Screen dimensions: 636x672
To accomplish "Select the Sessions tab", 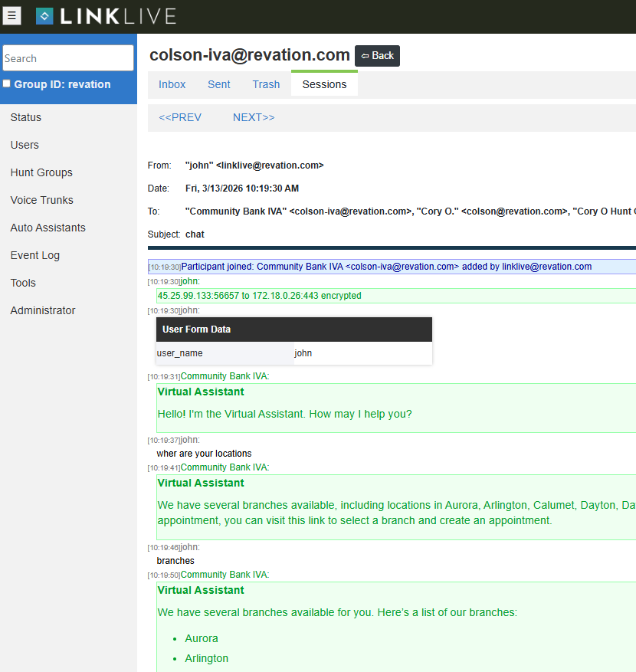I will tap(324, 84).
